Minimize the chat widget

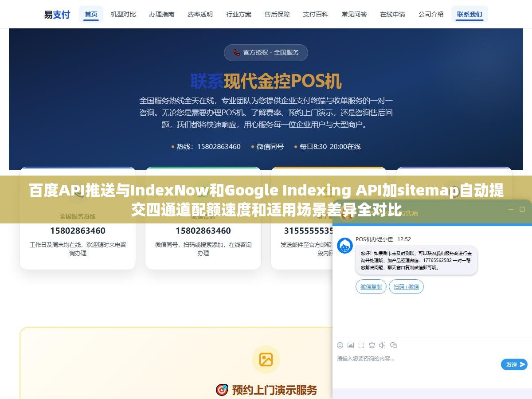click(x=511, y=209)
